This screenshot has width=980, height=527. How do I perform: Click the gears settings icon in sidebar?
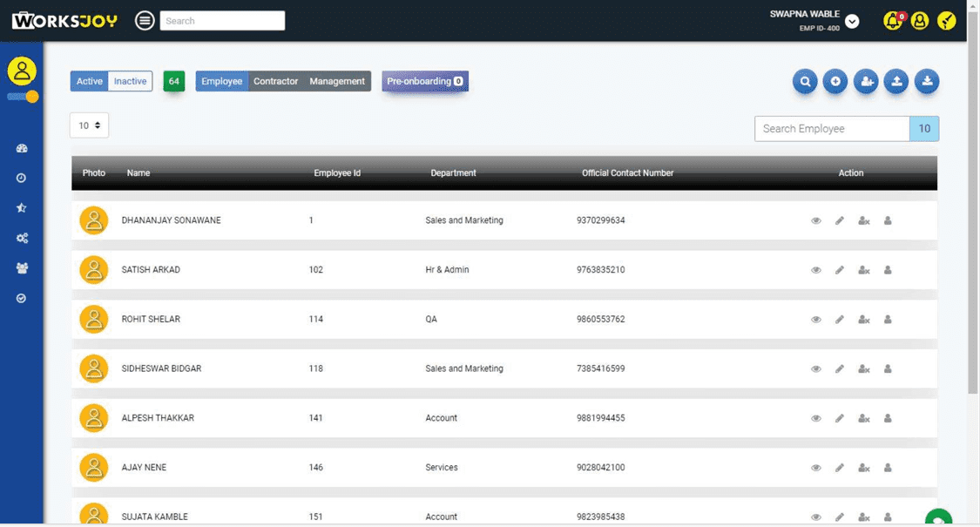point(22,238)
